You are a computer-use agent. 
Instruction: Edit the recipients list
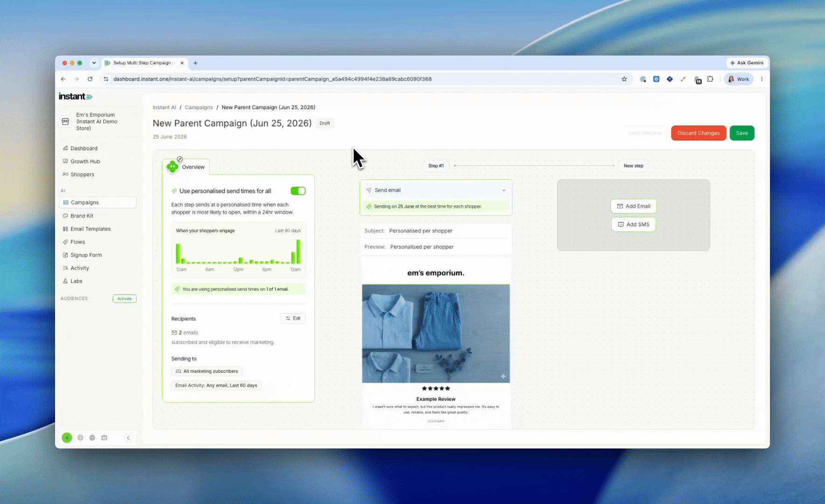[x=293, y=318]
